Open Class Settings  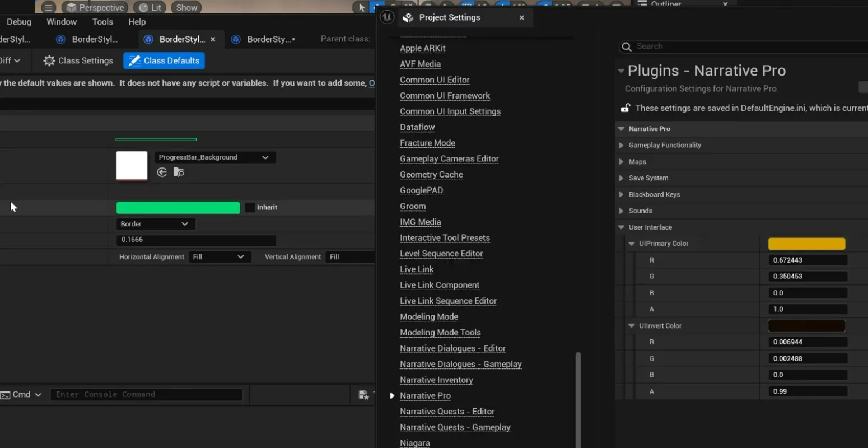click(x=78, y=60)
